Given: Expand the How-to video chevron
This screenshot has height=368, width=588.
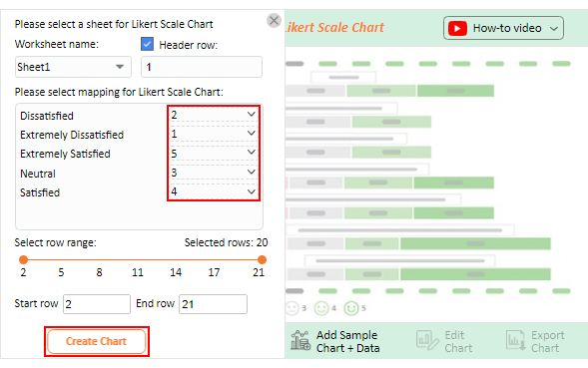Looking at the screenshot, I should [554, 29].
